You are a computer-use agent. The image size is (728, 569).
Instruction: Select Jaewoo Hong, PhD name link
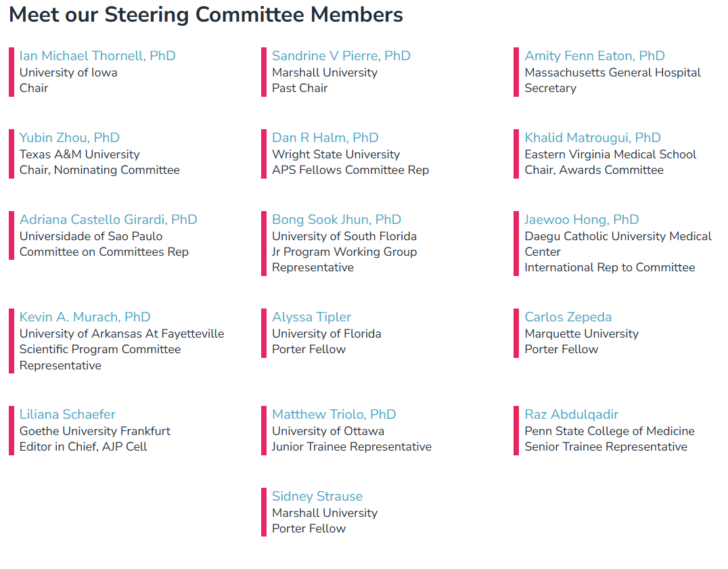(x=582, y=220)
